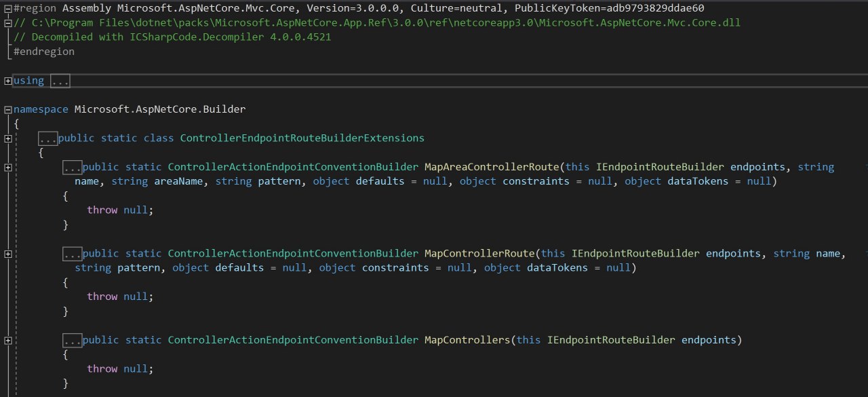The image size is (868, 397).
Task: Click the static keyword before class ControllerEndpointRouteBuilderExtensions
Action: click(119, 138)
